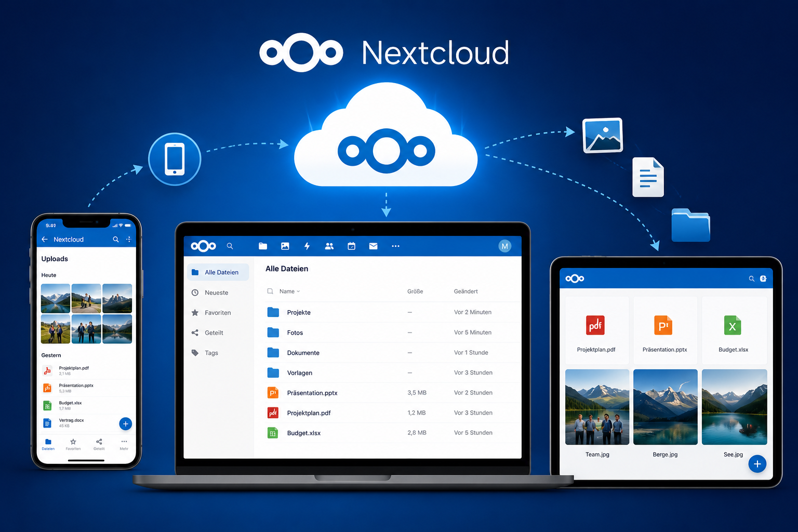Open the Photos app icon in laptop toolbar
The image size is (798, 532).
pyautogui.click(x=285, y=246)
